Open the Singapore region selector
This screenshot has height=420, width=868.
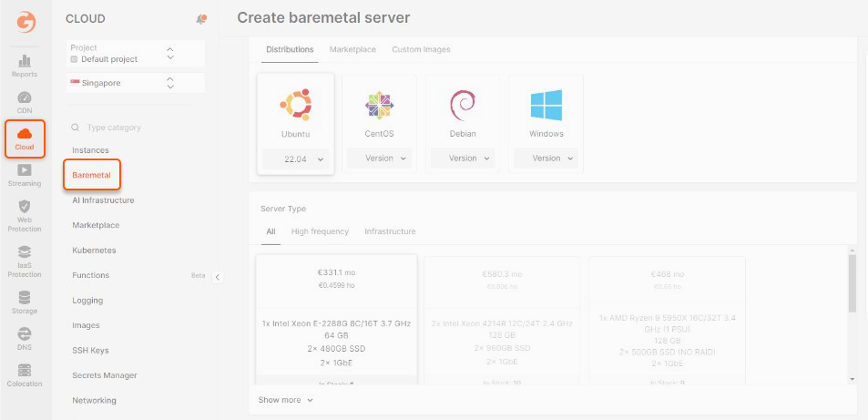pos(136,83)
